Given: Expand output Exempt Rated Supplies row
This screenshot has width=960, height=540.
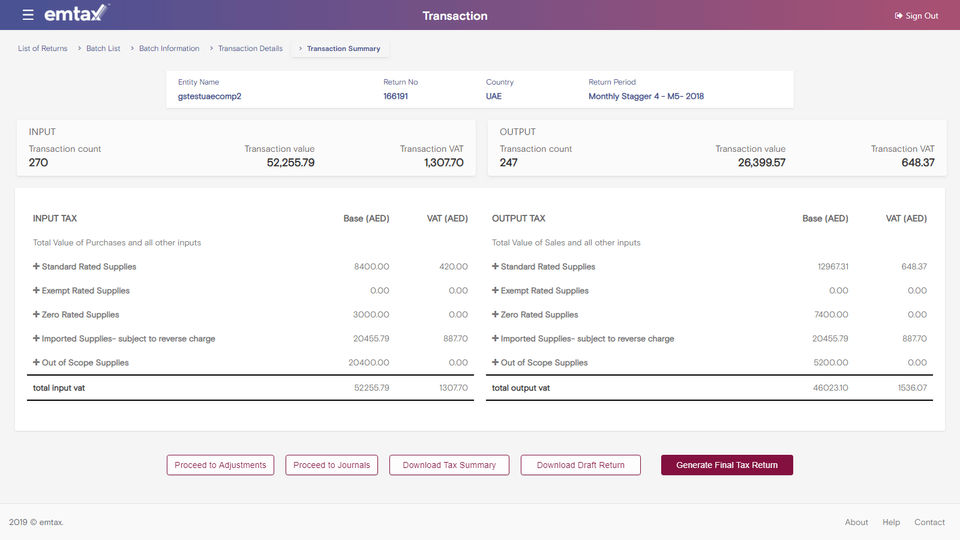Looking at the screenshot, I should click(495, 290).
